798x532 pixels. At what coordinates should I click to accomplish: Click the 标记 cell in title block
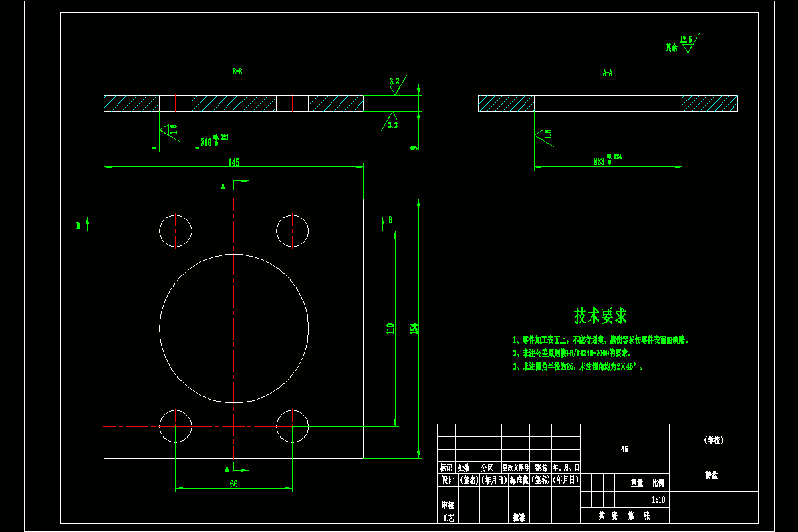[x=446, y=467]
